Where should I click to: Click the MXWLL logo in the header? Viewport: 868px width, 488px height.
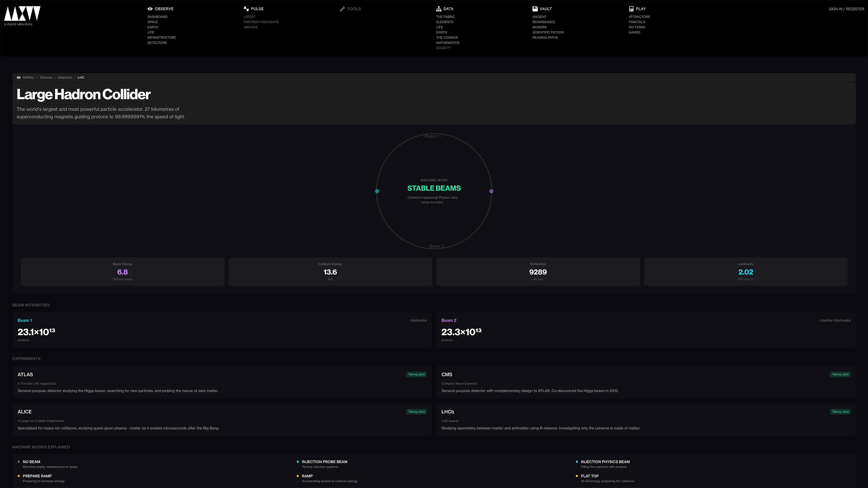(x=22, y=14)
